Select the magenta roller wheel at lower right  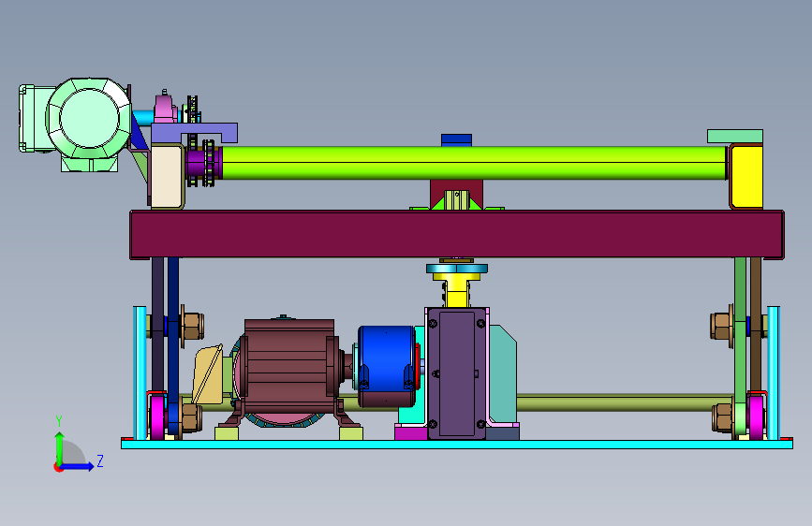tap(757, 417)
